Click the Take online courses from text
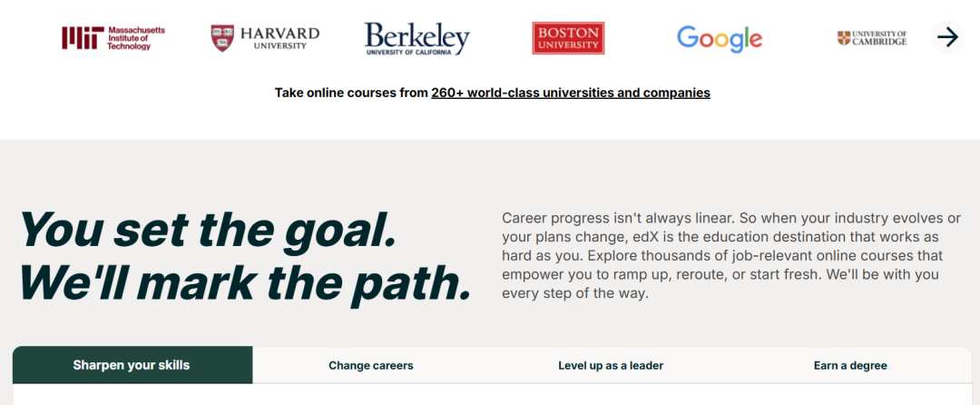This screenshot has width=980, height=405. coord(351,94)
